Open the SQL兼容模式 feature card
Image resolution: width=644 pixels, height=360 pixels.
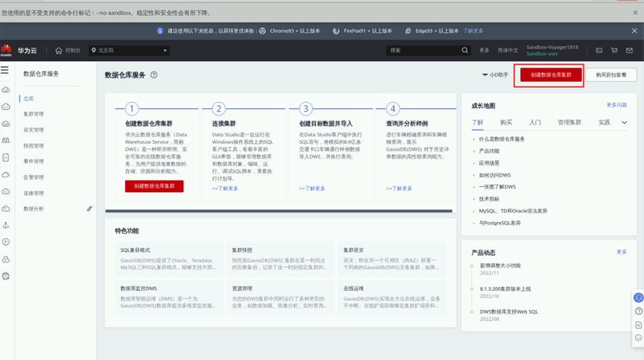(x=169, y=259)
